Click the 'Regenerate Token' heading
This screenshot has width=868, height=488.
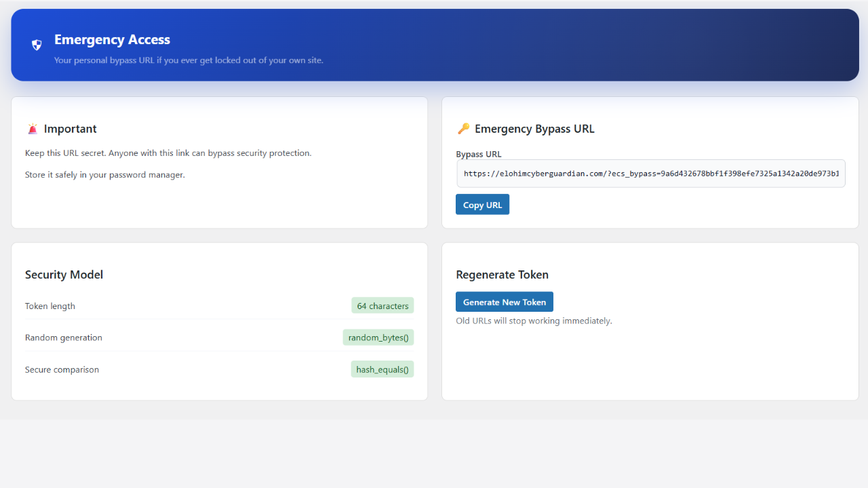[502, 274]
